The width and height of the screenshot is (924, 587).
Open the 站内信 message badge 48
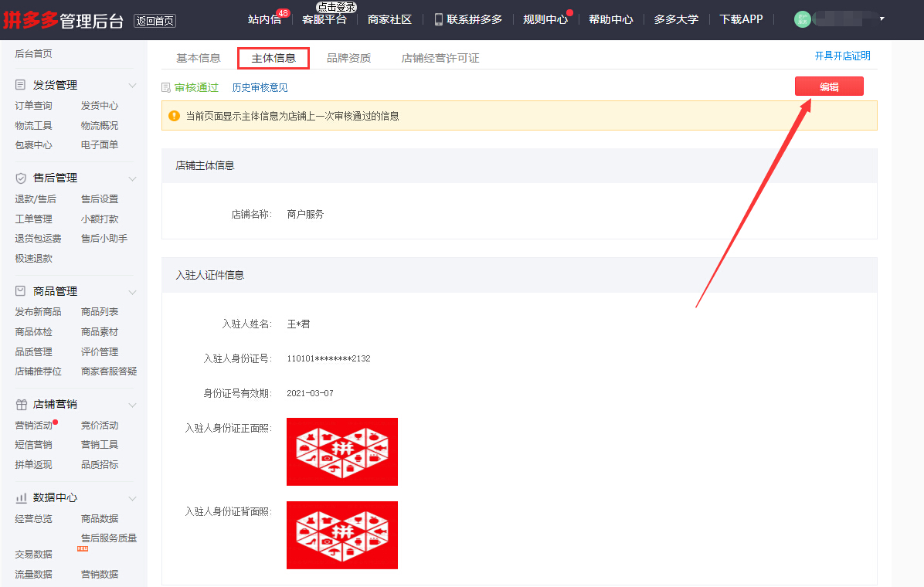pyautogui.click(x=283, y=13)
